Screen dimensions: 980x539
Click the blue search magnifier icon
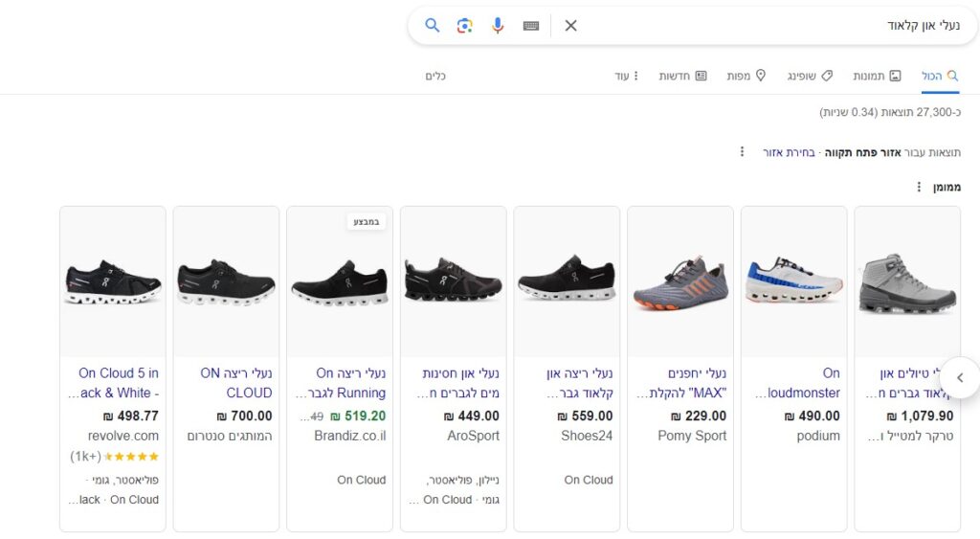pyautogui.click(x=432, y=26)
